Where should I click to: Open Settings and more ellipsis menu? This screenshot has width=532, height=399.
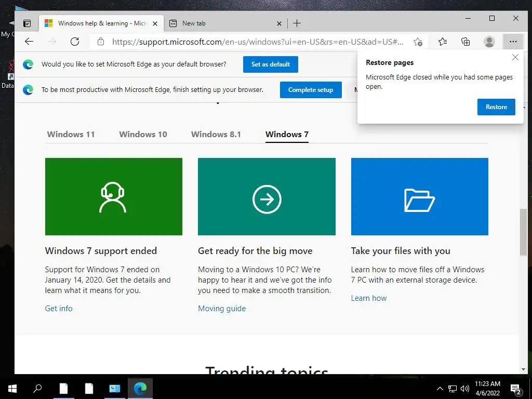513,42
